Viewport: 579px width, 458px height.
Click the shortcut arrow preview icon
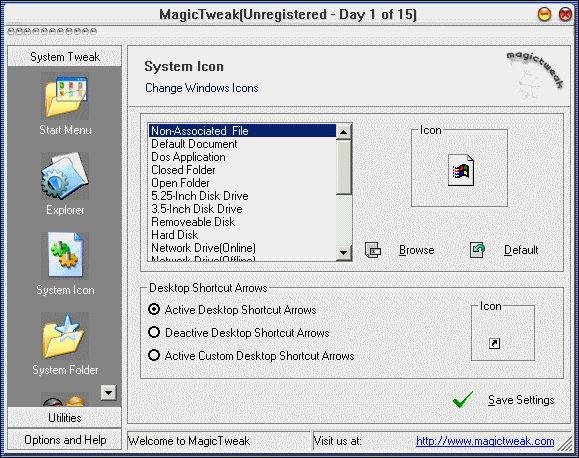494,344
